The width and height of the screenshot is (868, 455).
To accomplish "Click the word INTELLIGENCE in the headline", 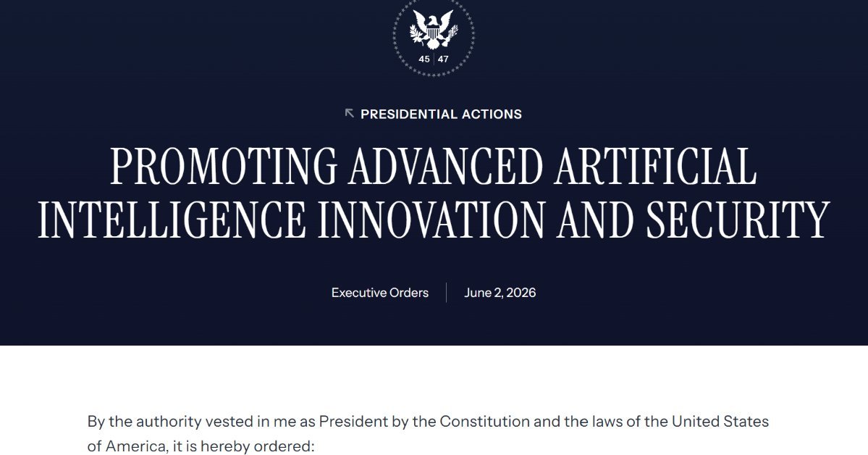I will [x=172, y=220].
